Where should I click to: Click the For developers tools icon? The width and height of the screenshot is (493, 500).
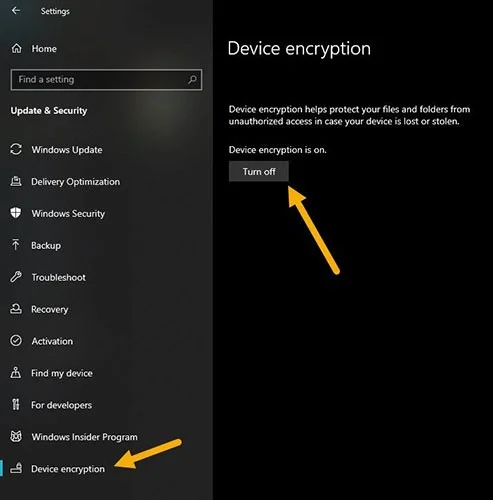(x=16, y=405)
